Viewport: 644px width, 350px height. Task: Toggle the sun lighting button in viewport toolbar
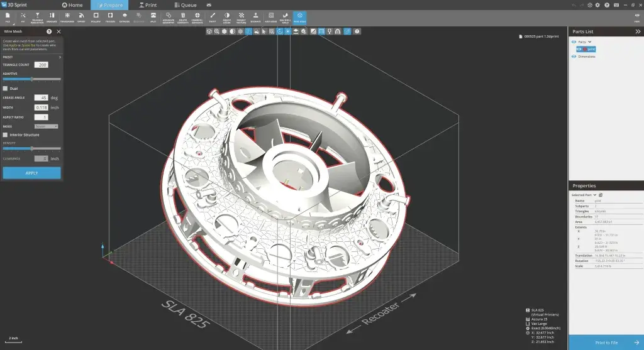(x=288, y=31)
